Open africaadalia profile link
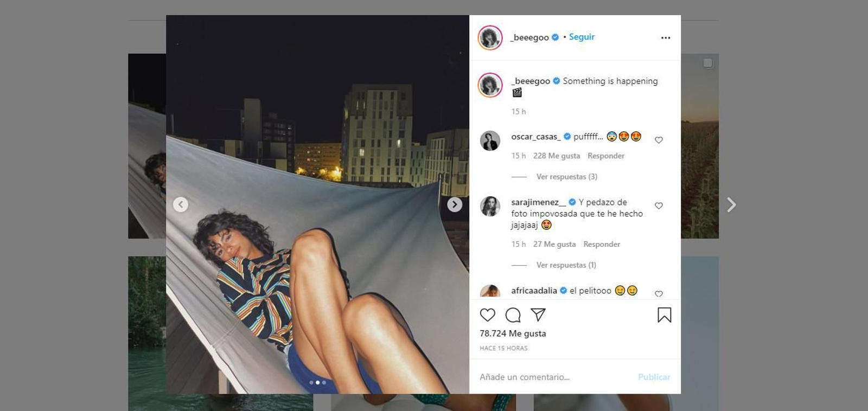This screenshot has height=411, width=868. point(534,291)
